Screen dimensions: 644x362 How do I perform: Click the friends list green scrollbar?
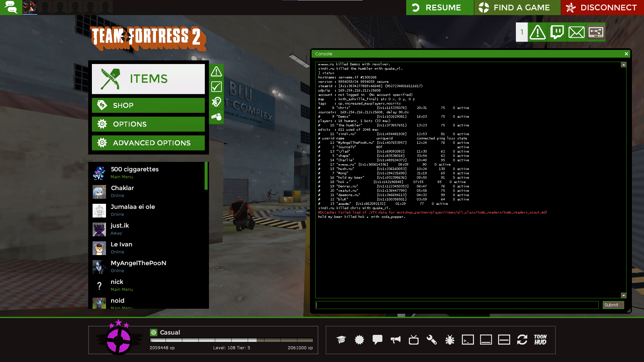[206, 176]
